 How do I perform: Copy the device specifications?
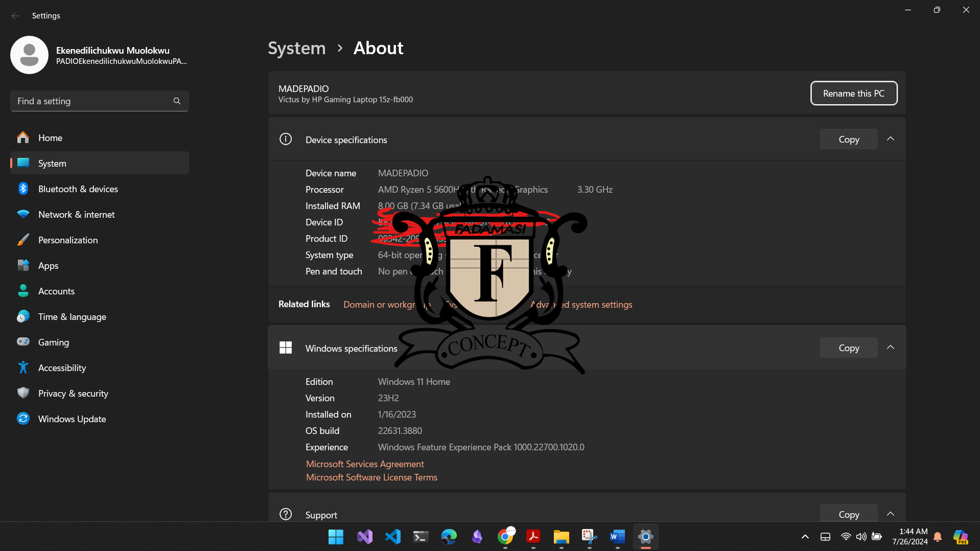(x=849, y=140)
